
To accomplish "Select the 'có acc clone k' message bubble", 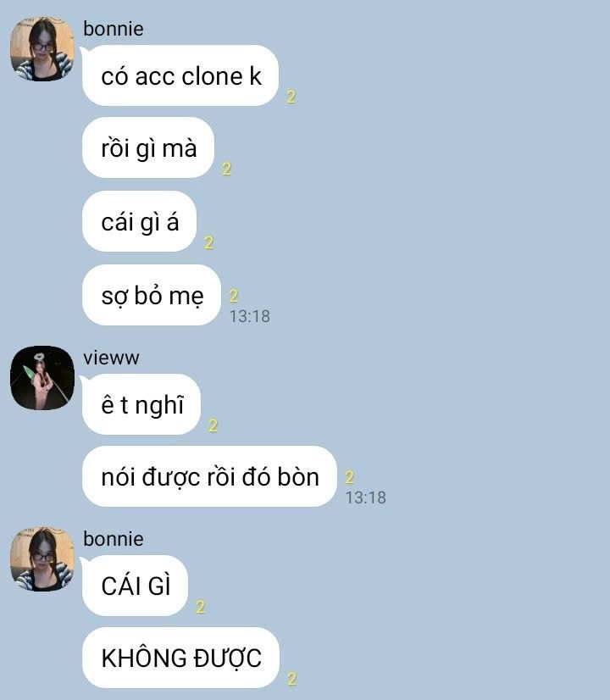I will pos(180,75).
